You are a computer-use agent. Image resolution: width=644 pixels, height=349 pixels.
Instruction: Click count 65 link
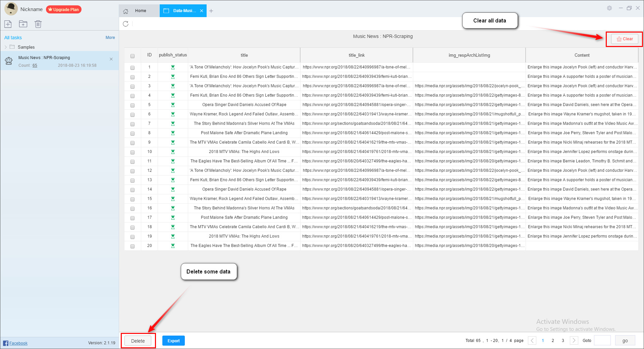[x=35, y=65]
